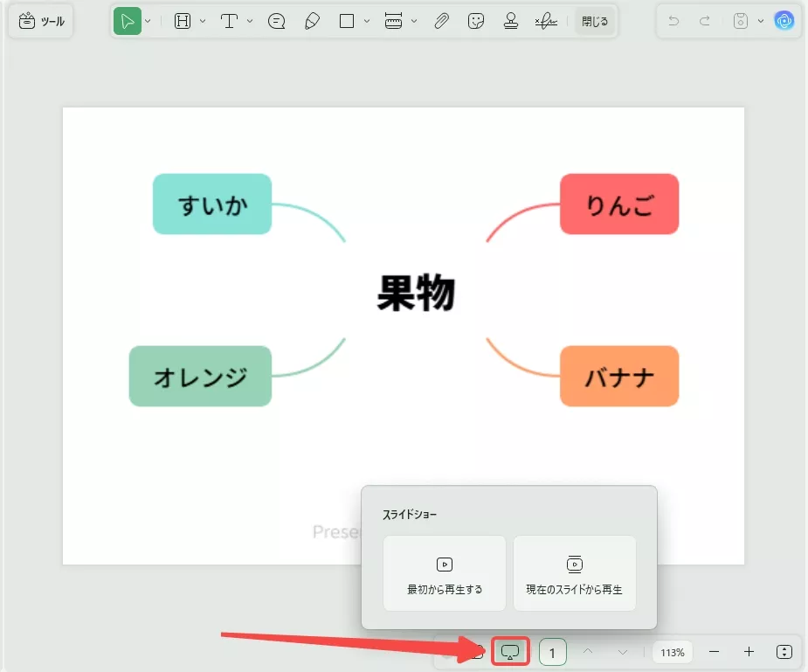
Task: Open the sticker tool
Action: pos(475,20)
